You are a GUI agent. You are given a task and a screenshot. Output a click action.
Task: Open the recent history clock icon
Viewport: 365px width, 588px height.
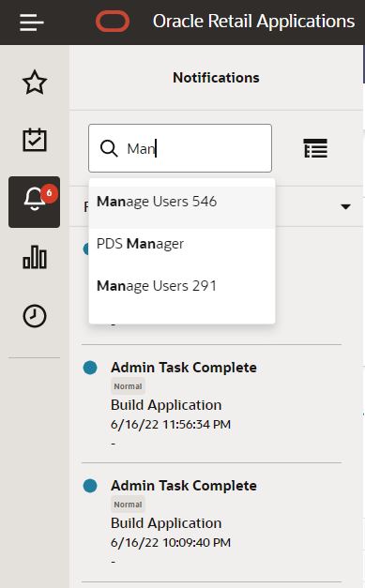[x=35, y=316]
